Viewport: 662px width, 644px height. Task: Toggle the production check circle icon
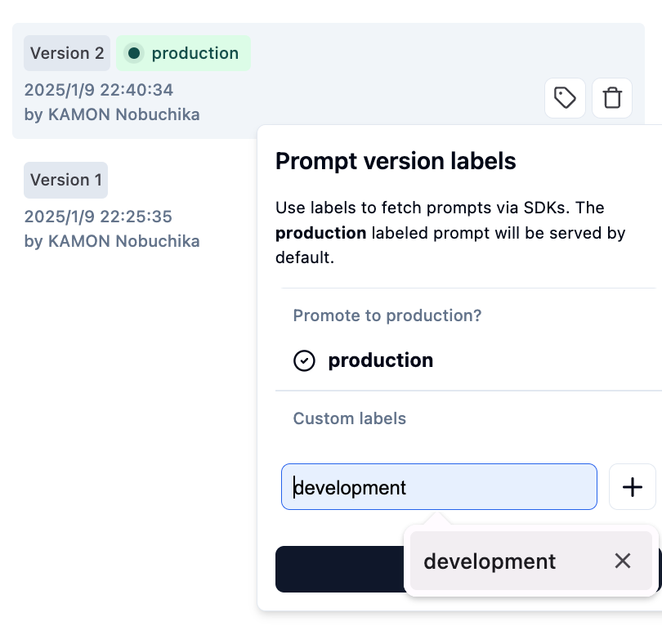304,360
